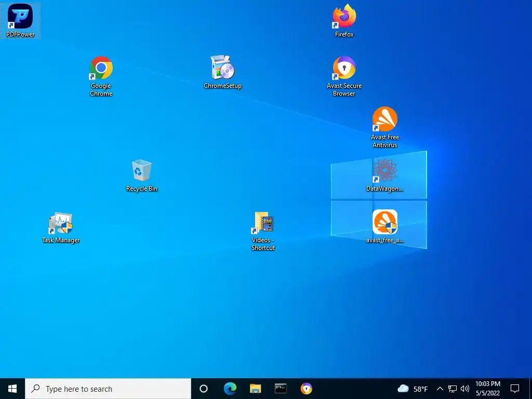Select the Avast Secure Browser desktop shortcut
The image size is (532, 399).
coord(344,76)
